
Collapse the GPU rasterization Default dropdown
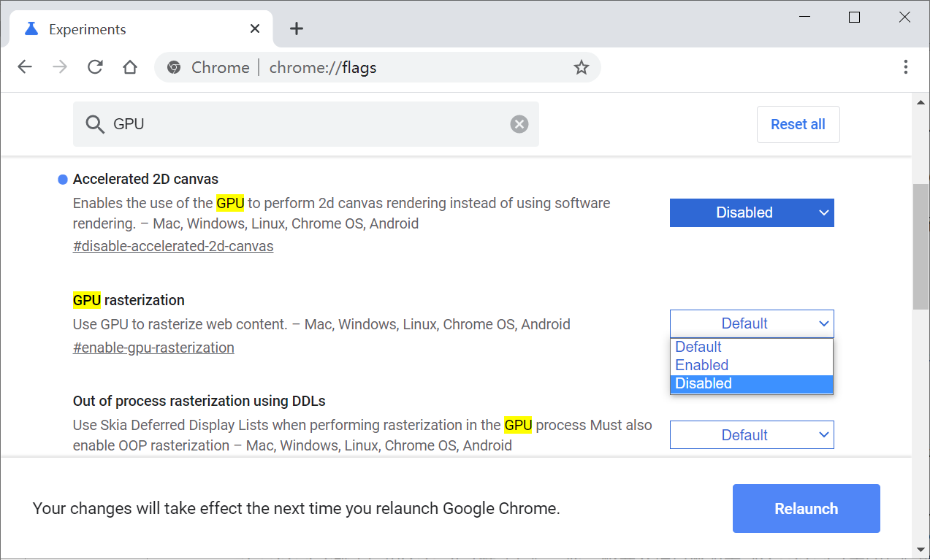click(752, 323)
